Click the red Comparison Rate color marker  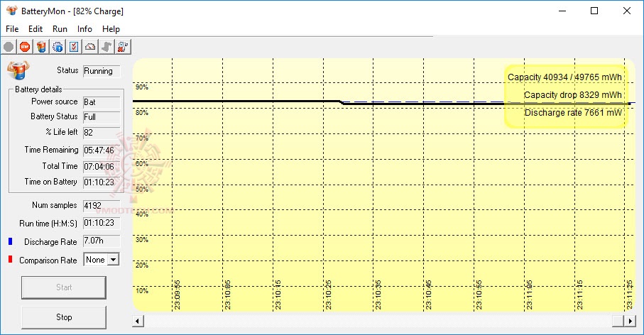10,260
